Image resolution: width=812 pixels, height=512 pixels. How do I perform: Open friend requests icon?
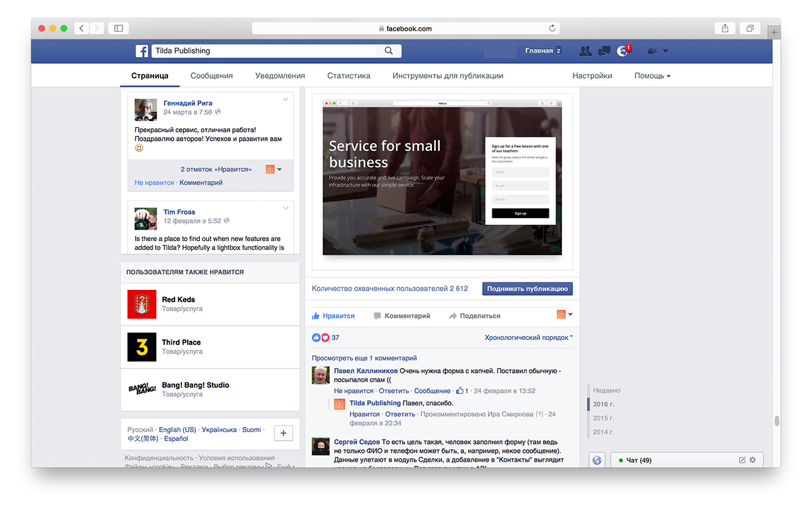585,51
